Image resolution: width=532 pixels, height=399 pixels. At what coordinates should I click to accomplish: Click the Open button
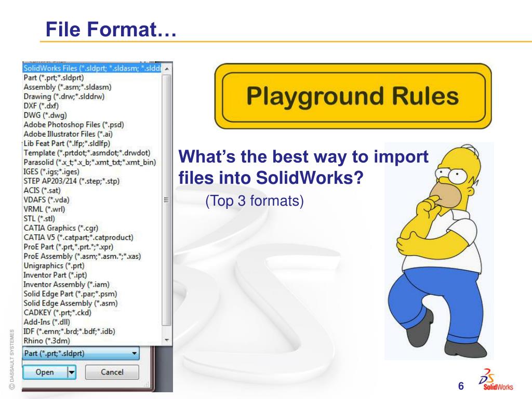[45, 372]
